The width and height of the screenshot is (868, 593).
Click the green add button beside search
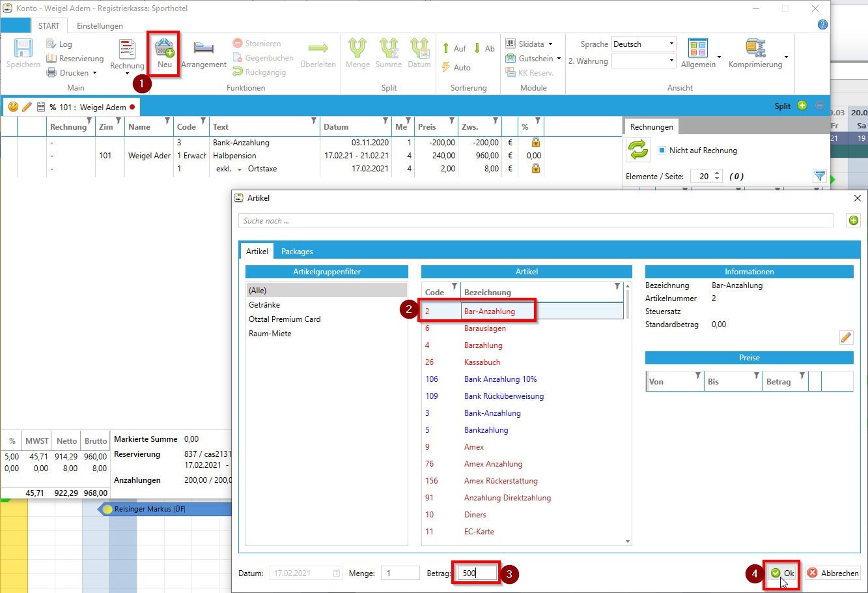pyautogui.click(x=853, y=220)
